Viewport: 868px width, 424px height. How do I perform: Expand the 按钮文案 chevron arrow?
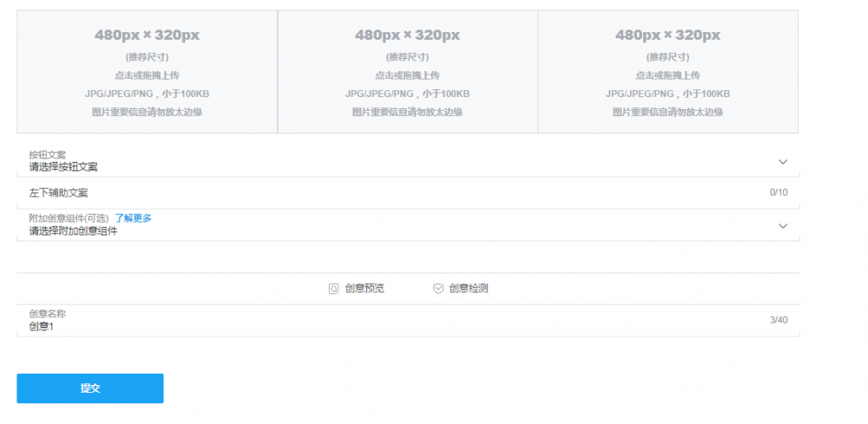click(x=782, y=162)
